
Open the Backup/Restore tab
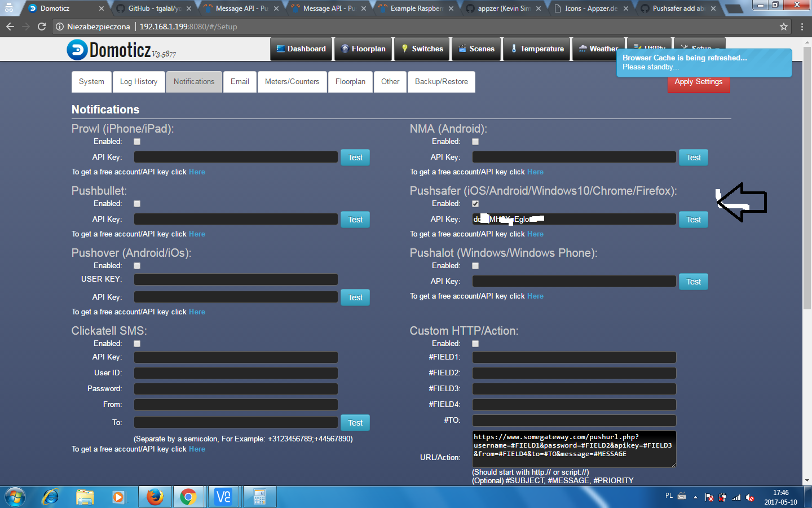point(442,82)
